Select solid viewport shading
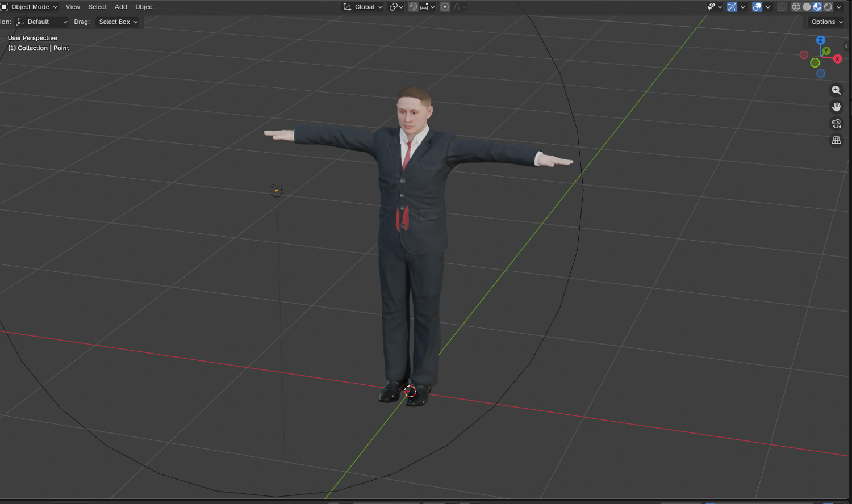Viewport: 852px width, 504px height. pos(807,7)
